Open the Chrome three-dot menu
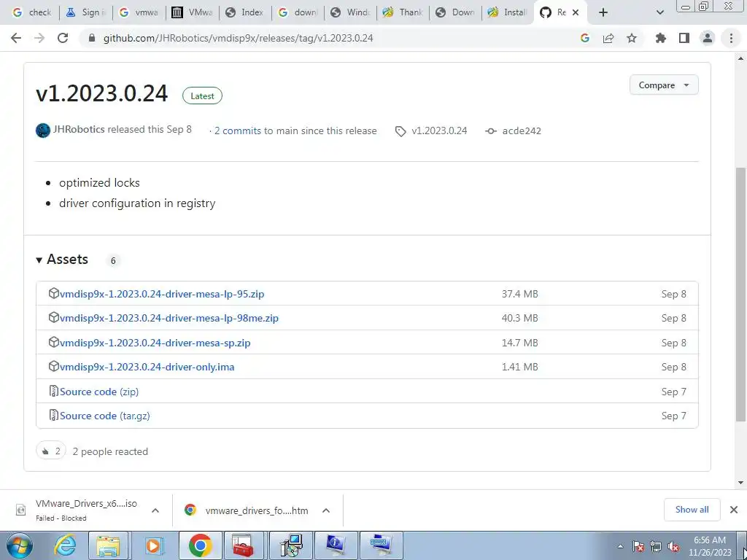This screenshot has height=560, width=747. click(x=731, y=38)
